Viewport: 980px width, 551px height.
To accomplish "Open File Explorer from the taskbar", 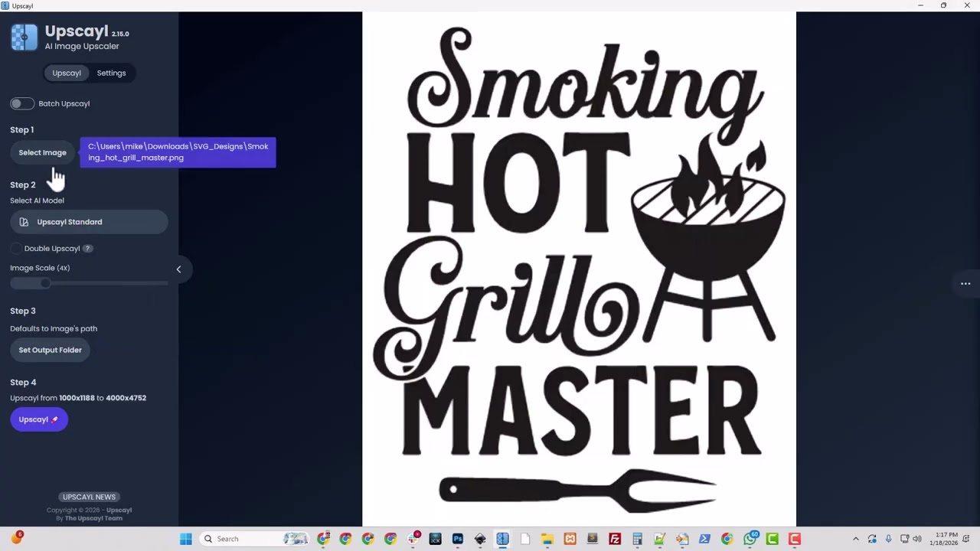I will 547,539.
